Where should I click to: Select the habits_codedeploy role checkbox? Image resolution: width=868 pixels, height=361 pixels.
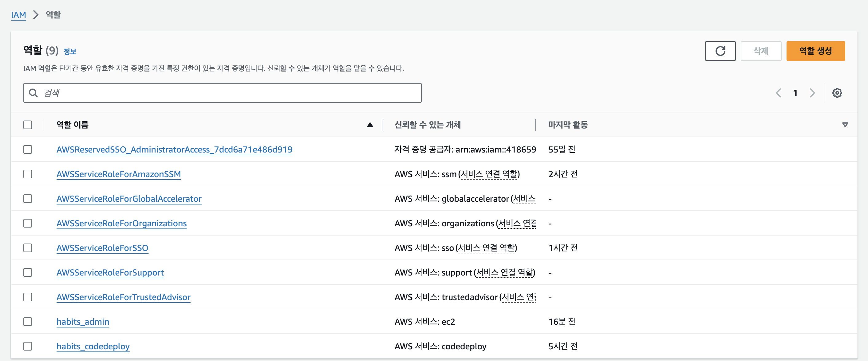(28, 346)
